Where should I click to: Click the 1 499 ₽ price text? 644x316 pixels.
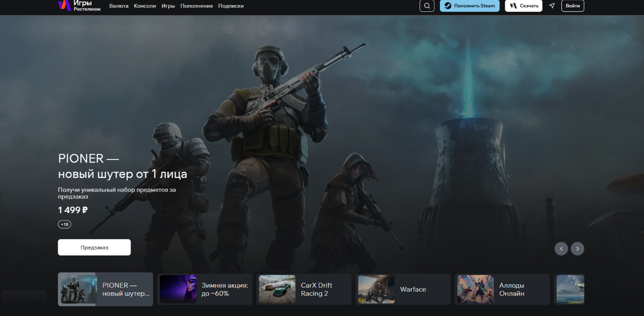[x=73, y=210]
